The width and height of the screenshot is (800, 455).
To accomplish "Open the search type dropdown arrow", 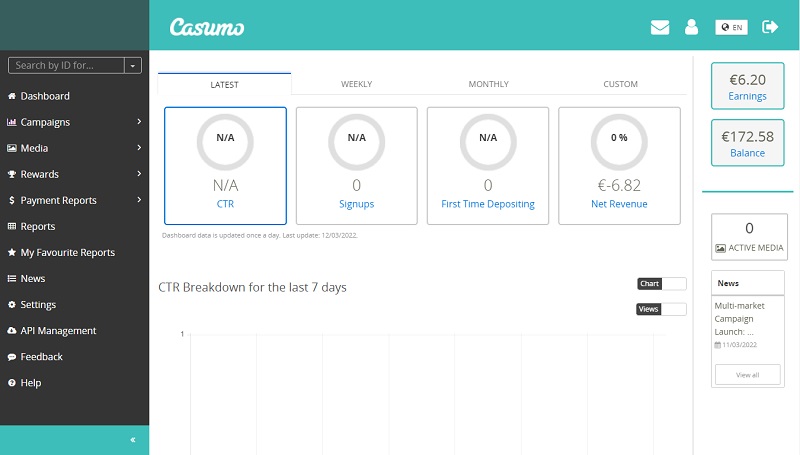I will [133, 65].
